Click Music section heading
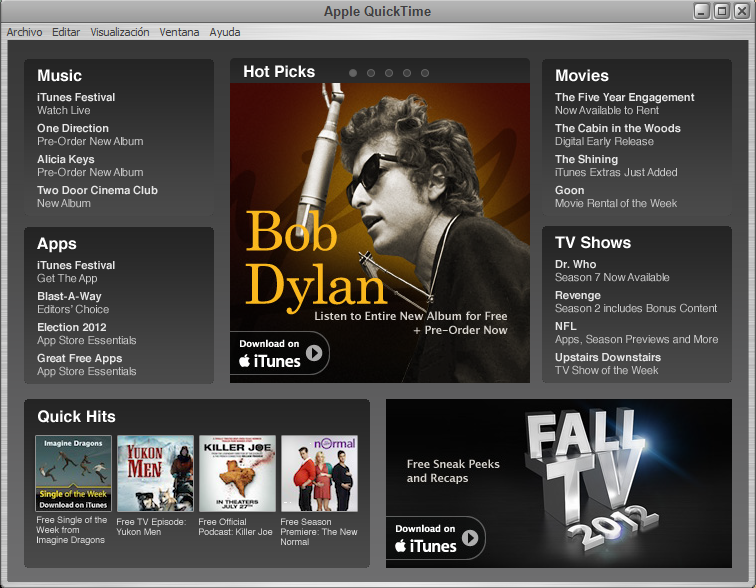Screen dimensions: 756x588 pyautogui.click(x=59, y=76)
